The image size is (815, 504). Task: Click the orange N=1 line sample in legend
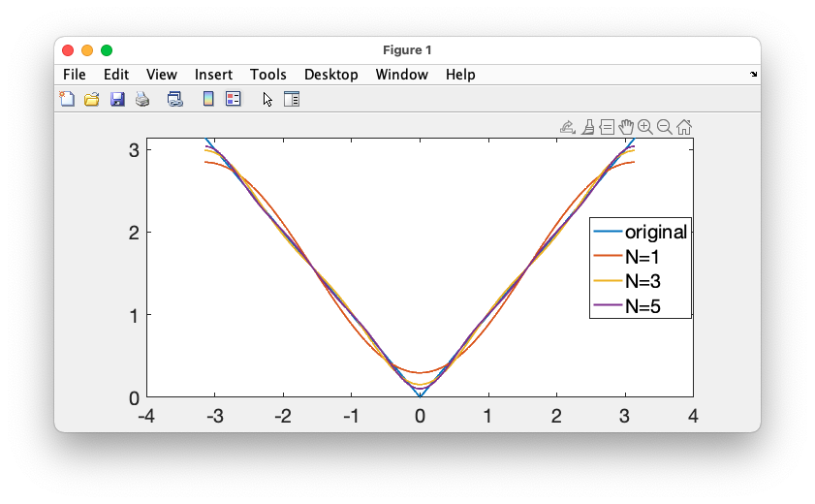(x=609, y=256)
